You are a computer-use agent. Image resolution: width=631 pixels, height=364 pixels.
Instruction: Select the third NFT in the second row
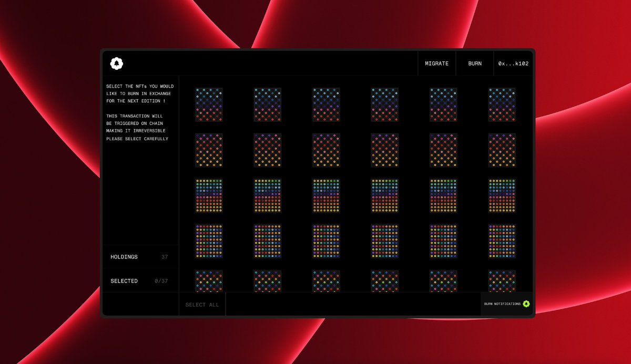(x=326, y=150)
